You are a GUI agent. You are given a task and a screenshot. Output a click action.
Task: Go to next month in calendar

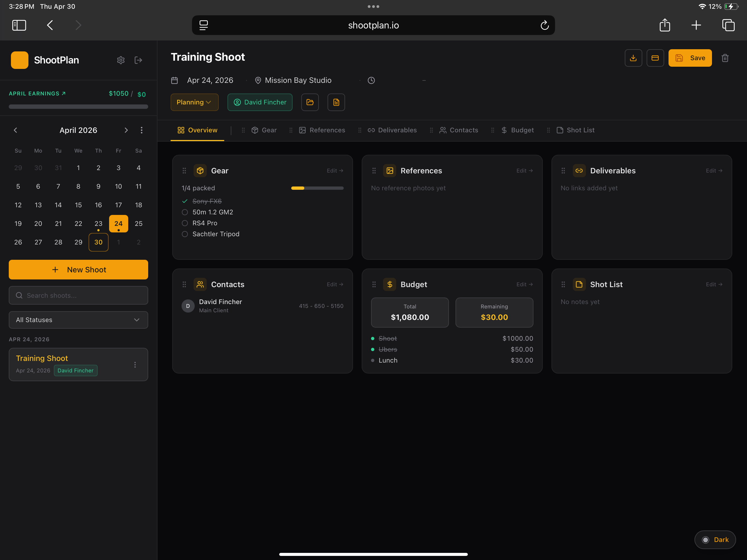pyautogui.click(x=126, y=130)
